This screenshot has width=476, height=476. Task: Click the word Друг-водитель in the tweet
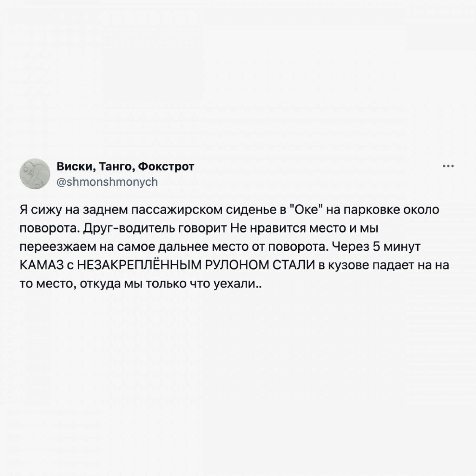coord(124,228)
